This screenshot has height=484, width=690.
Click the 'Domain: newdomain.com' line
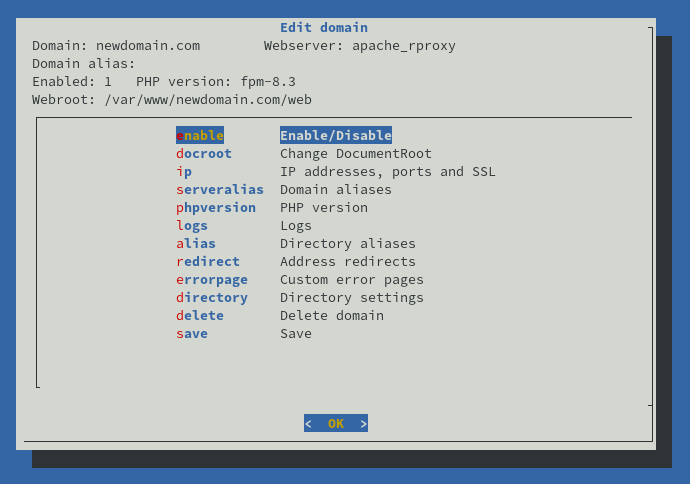tap(116, 46)
